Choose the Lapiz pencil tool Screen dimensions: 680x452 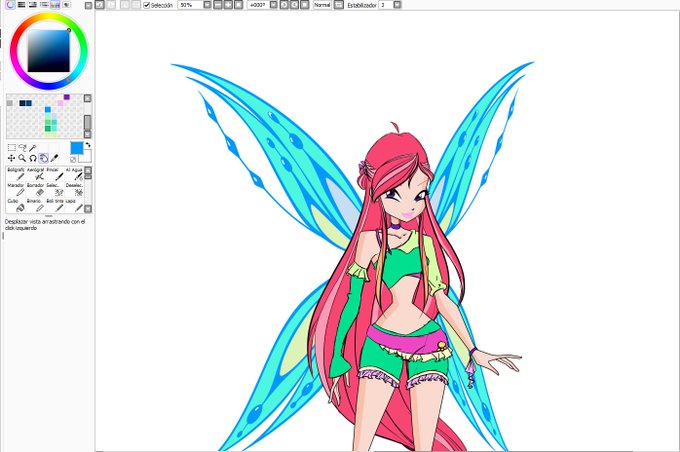tap(74, 205)
